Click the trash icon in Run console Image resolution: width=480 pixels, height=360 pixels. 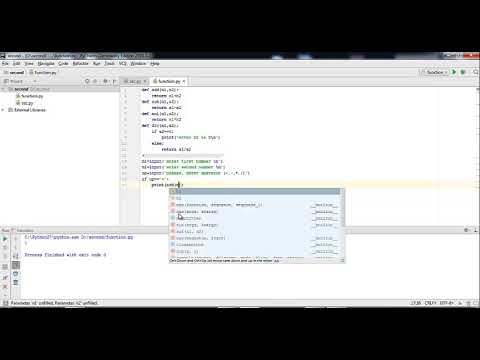[16, 283]
